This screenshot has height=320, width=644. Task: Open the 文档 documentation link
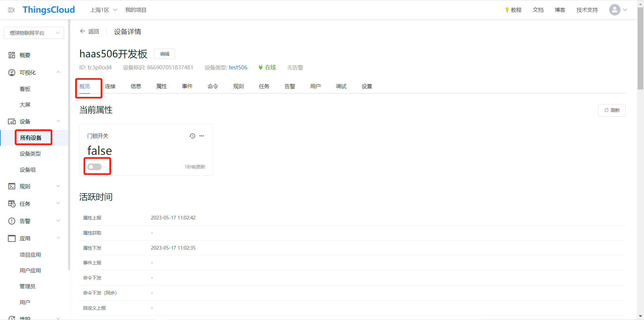coord(538,10)
